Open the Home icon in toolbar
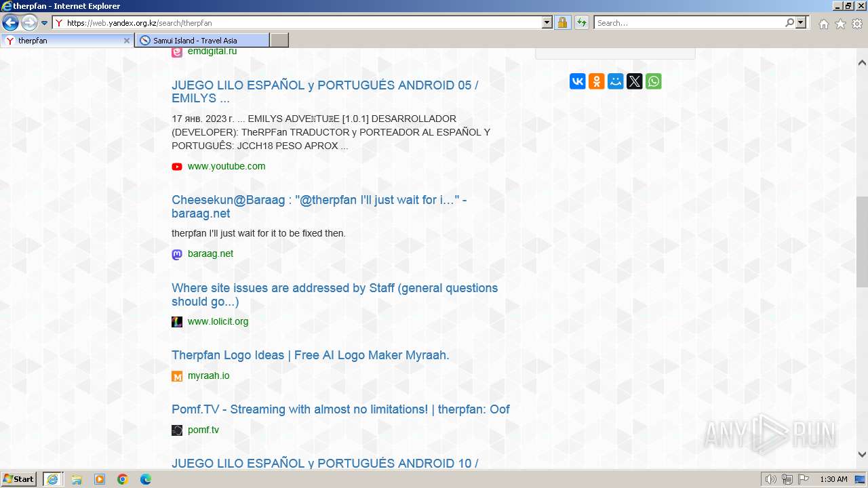The image size is (868, 488). 824,24
